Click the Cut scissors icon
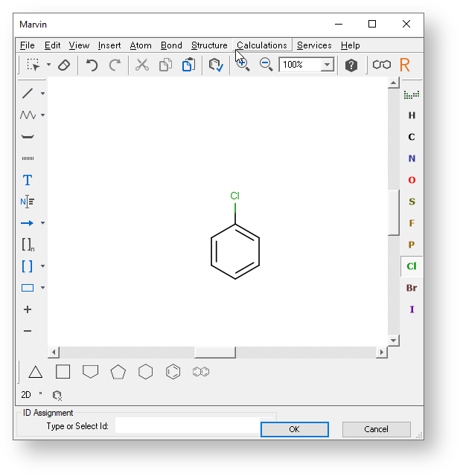Image resolution: width=460 pixels, height=476 pixels. pyautogui.click(x=142, y=65)
